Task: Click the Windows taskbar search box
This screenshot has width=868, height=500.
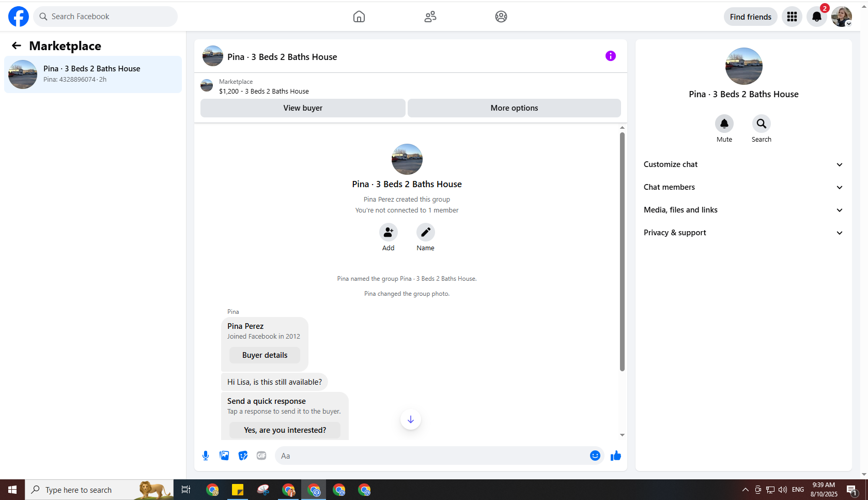Action: pos(99,490)
